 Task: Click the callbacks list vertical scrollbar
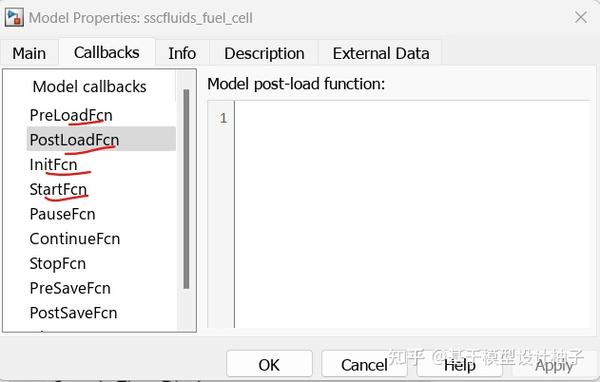[186, 189]
